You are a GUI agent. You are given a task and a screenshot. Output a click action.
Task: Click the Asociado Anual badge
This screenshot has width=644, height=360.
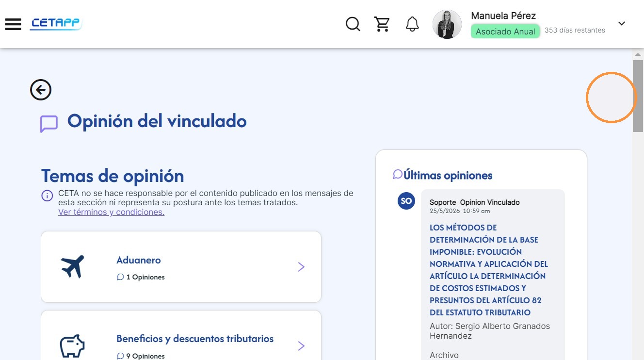pyautogui.click(x=505, y=32)
